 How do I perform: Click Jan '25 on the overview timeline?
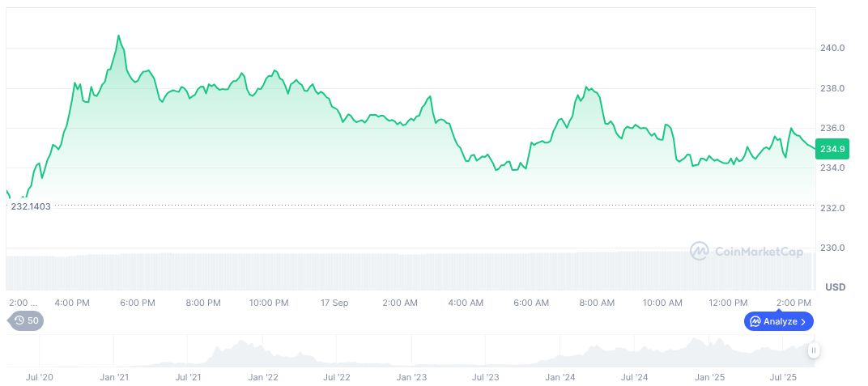709,377
